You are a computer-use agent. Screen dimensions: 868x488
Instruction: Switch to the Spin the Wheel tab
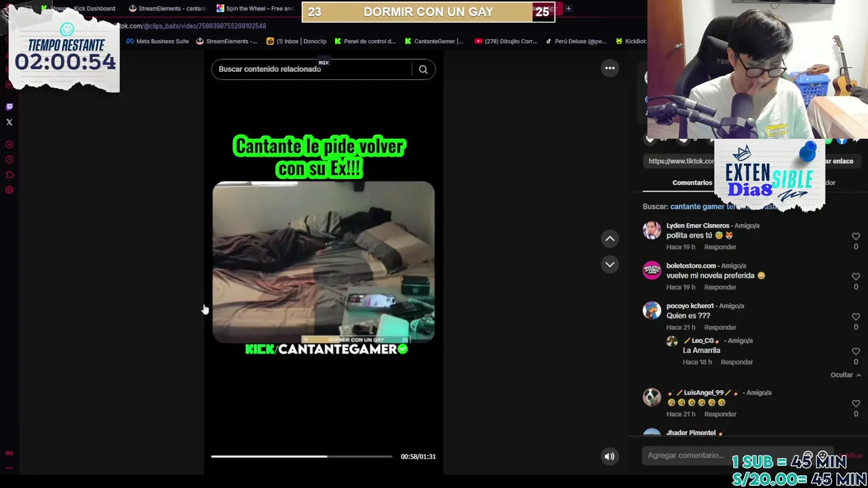coord(254,9)
